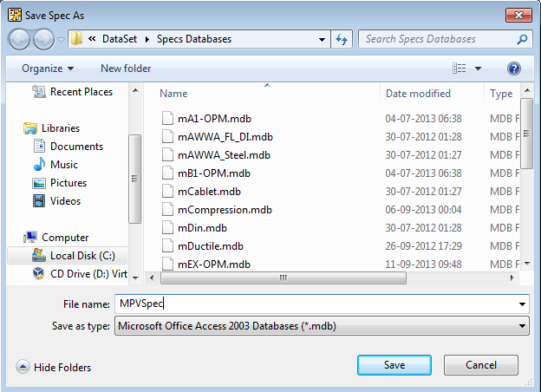Screen dimensions: 541x392
Task: Click date 06-09-2013 00:04 of mCompression.mdb
Action: coord(423,210)
